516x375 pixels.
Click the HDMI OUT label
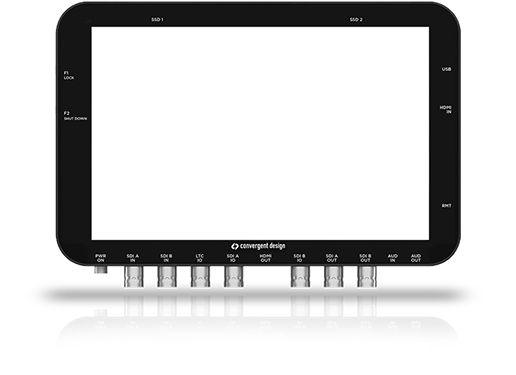[x=266, y=258]
